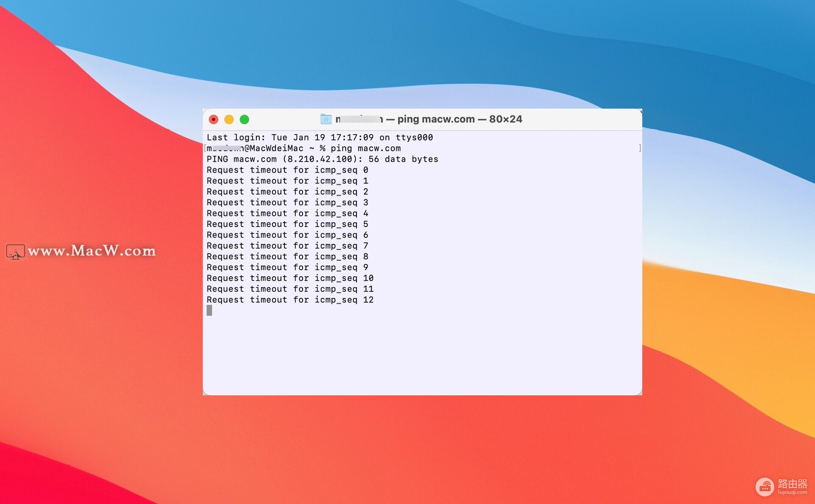The width and height of the screenshot is (815, 504).
Task: Click the line ending with icmp_seq 11
Action: [x=290, y=289]
